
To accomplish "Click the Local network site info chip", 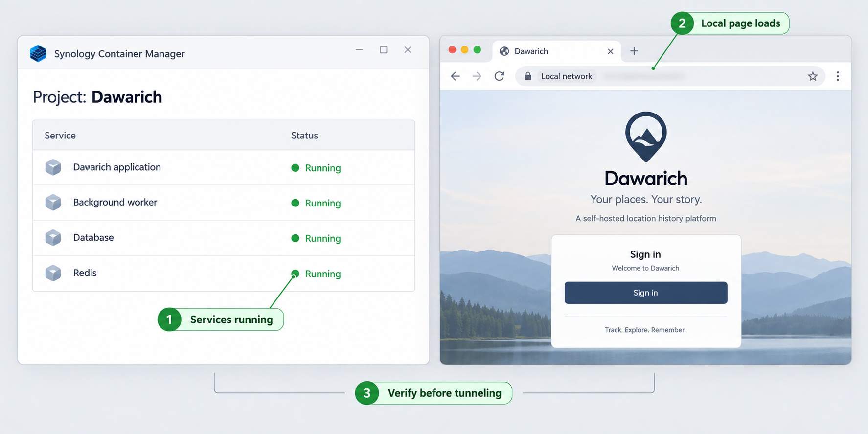I will point(567,76).
